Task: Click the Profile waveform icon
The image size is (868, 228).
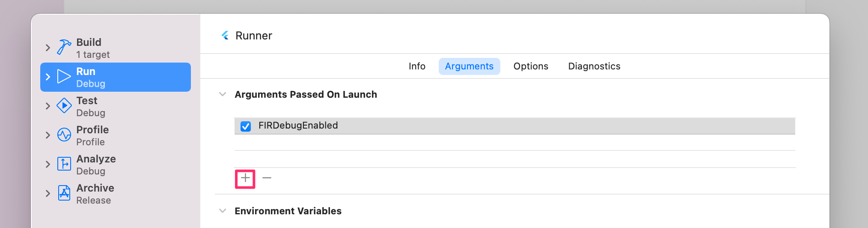Action: [64, 135]
